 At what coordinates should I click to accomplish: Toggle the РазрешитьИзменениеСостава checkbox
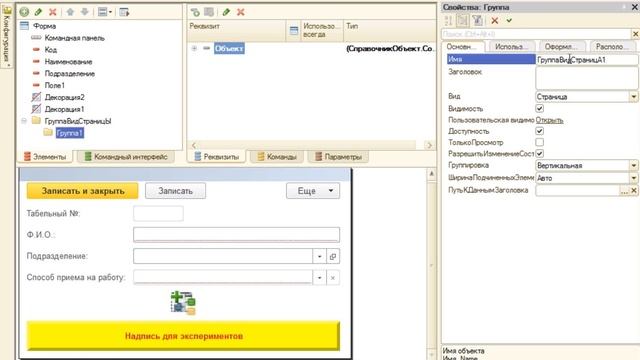click(540, 153)
